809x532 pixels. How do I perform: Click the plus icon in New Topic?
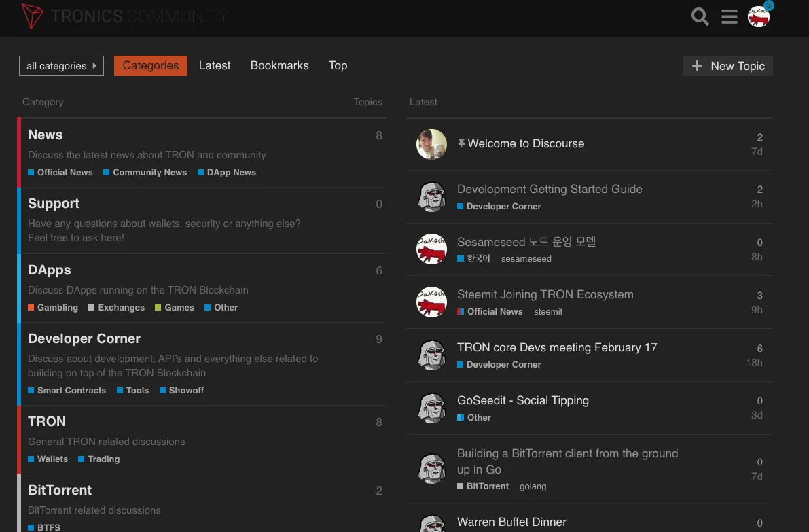click(x=697, y=65)
